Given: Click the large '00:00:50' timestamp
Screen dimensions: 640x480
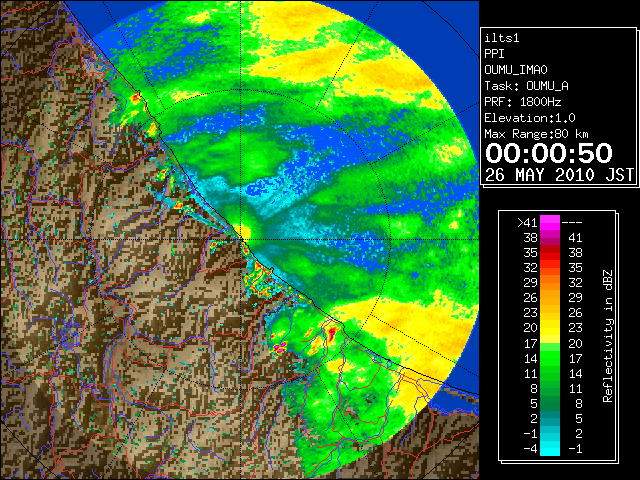Looking at the screenshot, I should pyautogui.click(x=549, y=153).
